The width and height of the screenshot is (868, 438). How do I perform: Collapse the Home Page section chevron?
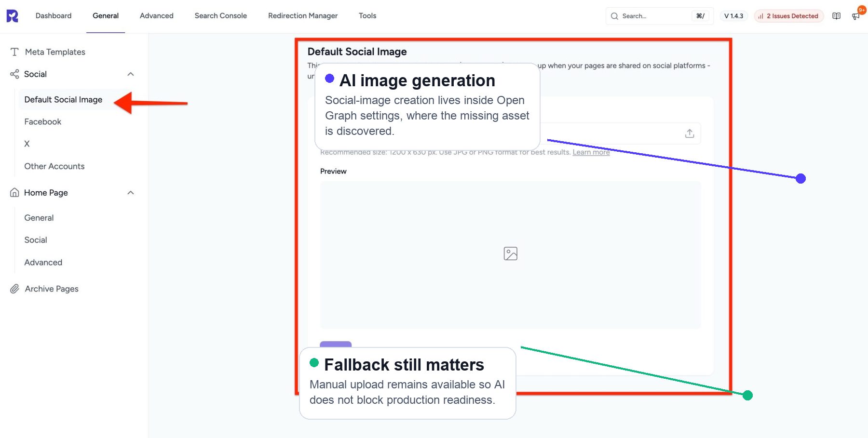(x=130, y=193)
